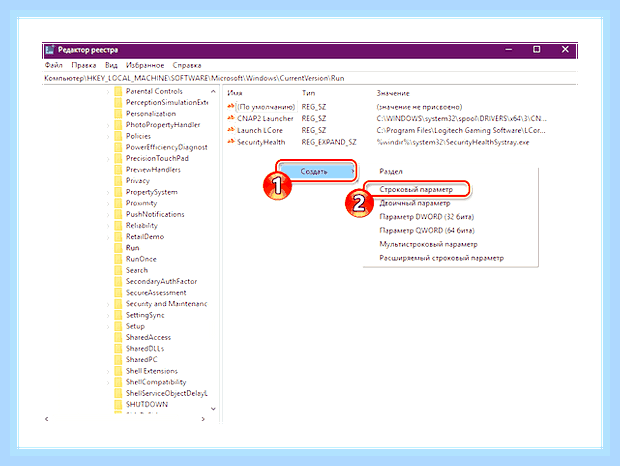Expand the PushNotifications key
Image resolution: width=620 pixels, height=466 pixels.
(108, 215)
